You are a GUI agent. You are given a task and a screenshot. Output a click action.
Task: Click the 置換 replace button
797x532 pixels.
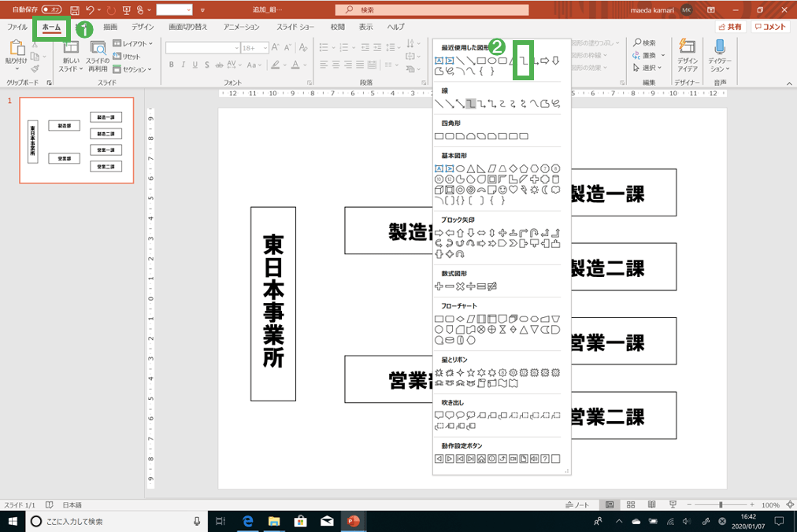[x=644, y=55]
